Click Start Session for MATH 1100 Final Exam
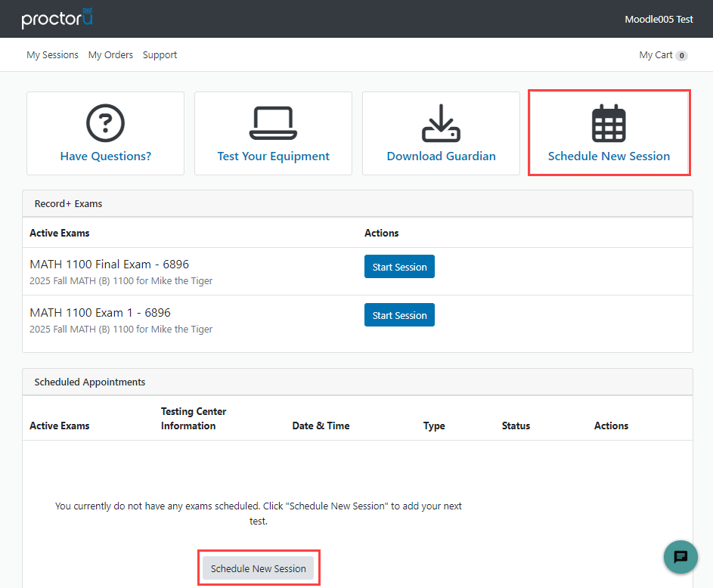Screen dimensions: 713x588 coord(399,266)
